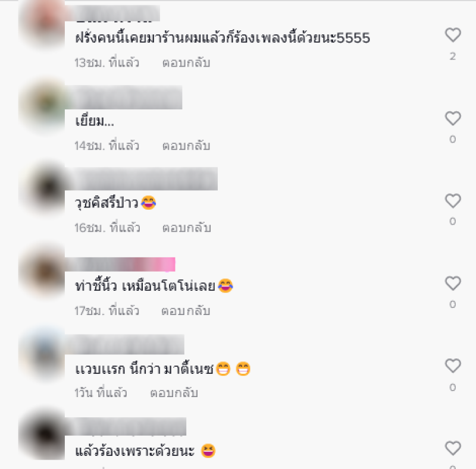Reply to the comment posted 1วัน ago
476x469 pixels.
coord(174,393)
